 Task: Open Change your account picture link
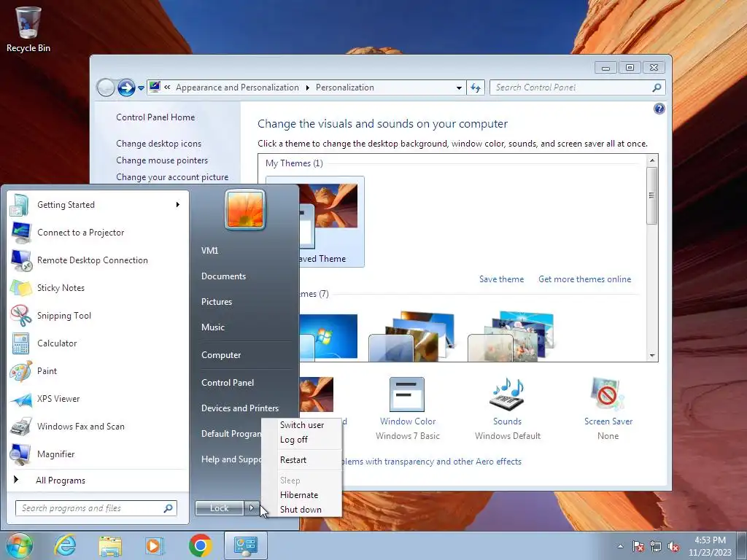click(172, 177)
